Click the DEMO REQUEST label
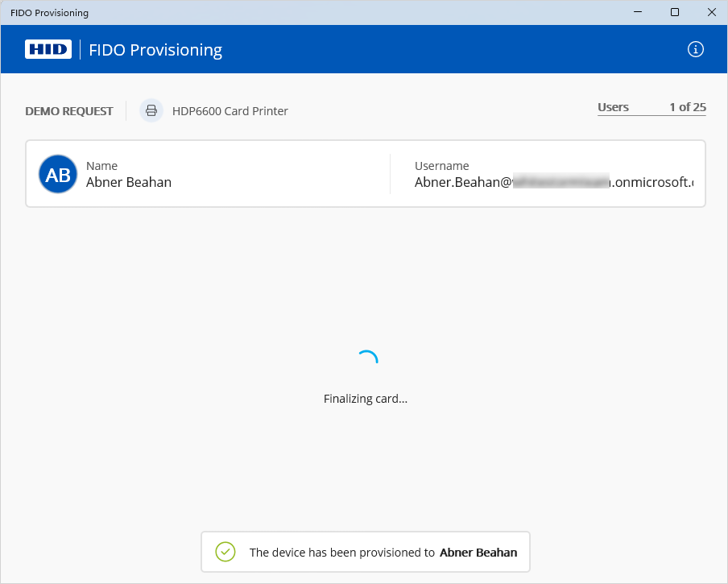The image size is (728, 584). point(69,111)
